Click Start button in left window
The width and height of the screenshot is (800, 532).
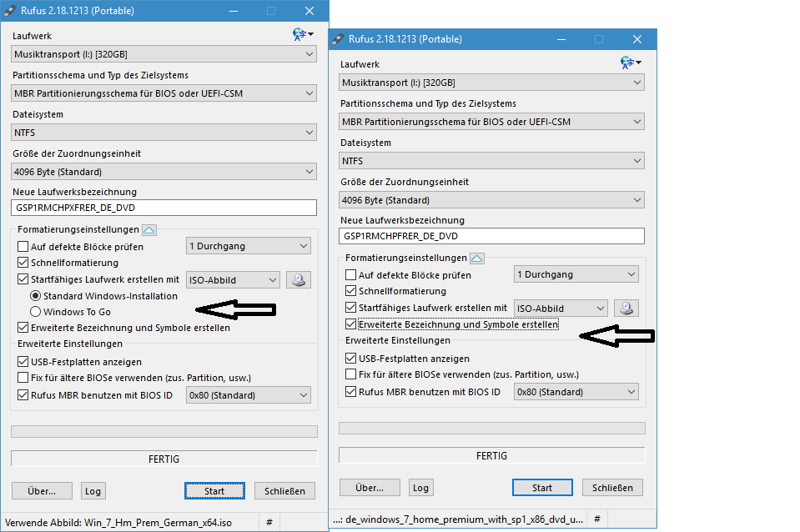[x=214, y=490]
